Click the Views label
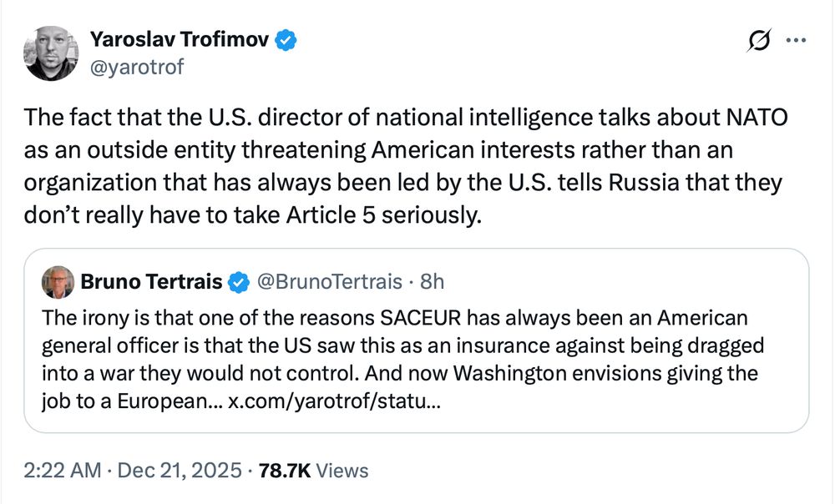 tap(343, 471)
